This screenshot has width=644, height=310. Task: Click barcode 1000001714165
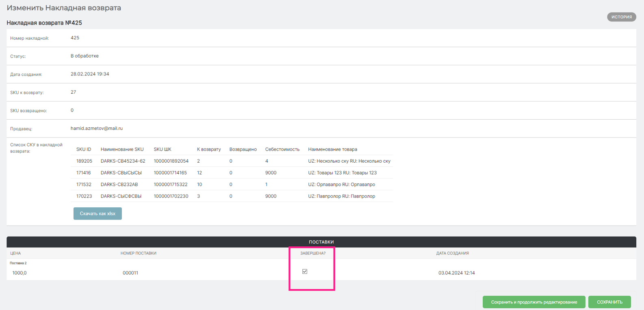click(x=170, y=173)
